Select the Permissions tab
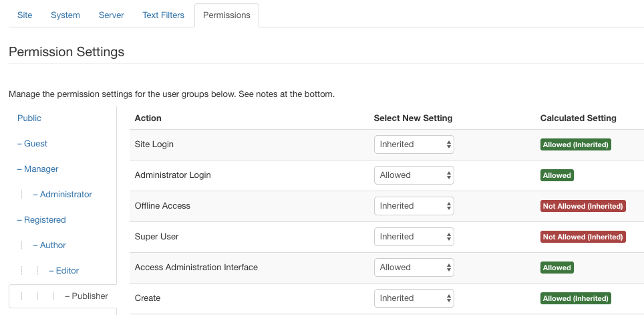The height and width of the screenshot is (315, 644). click(x=226, y=15)
